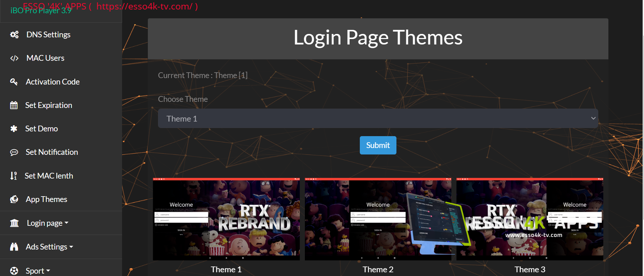Select the Theme 2 preview thumbnail

378,219
